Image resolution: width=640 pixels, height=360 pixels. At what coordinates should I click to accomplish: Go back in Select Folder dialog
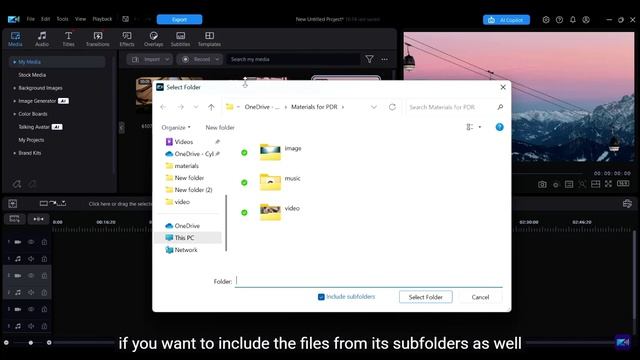coord(163,107)
